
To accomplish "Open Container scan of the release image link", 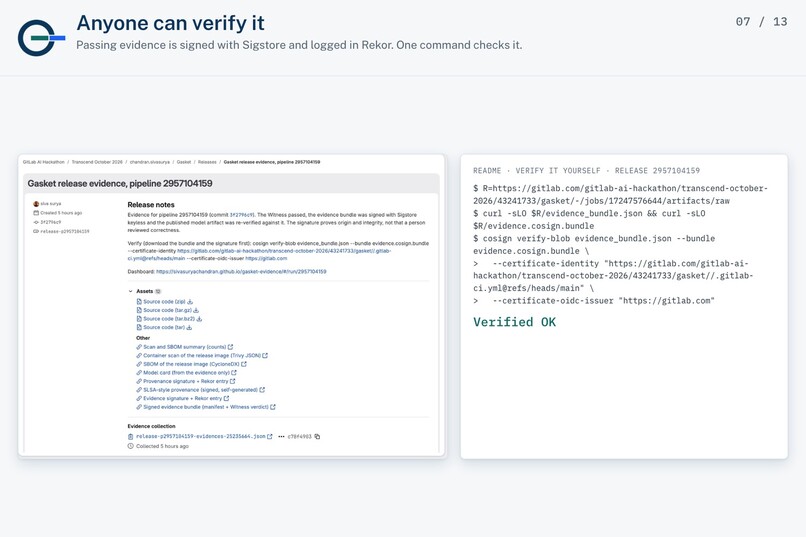I will click(202, 356).
